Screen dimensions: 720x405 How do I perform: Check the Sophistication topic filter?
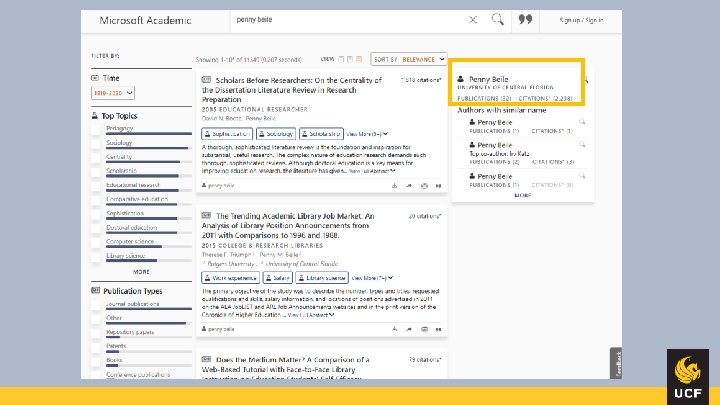coord(96,215)
